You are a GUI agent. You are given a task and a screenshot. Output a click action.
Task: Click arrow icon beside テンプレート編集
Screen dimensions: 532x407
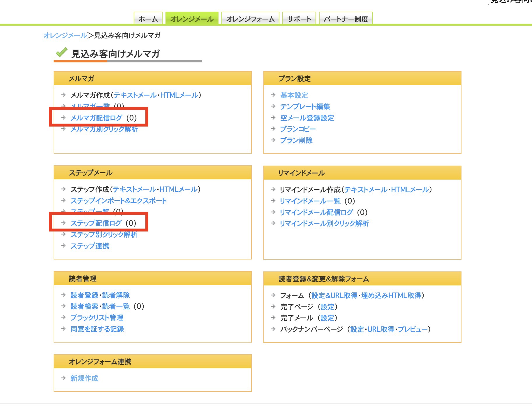[x=273, y=106]
